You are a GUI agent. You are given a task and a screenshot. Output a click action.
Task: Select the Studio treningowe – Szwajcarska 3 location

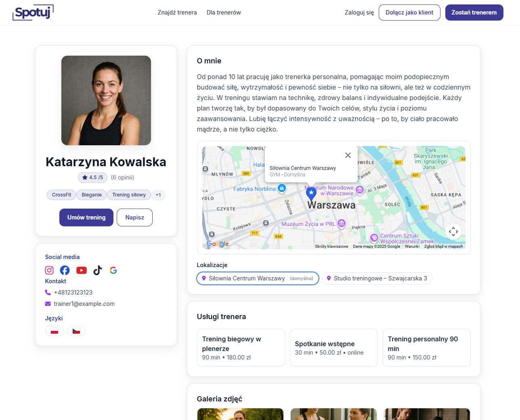tap(377, 278)
